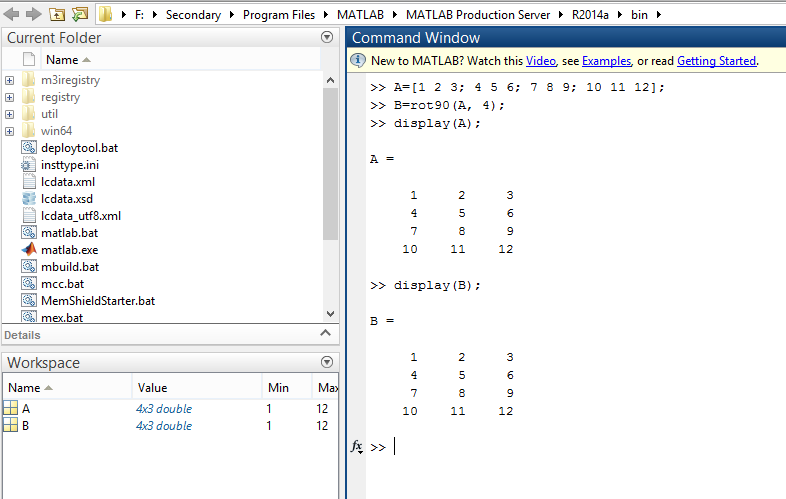Go forward using the forward arrow
Image resolution: width=786 pixels, height=499 pixels.
pyautogui.click(x=34, y=14)
